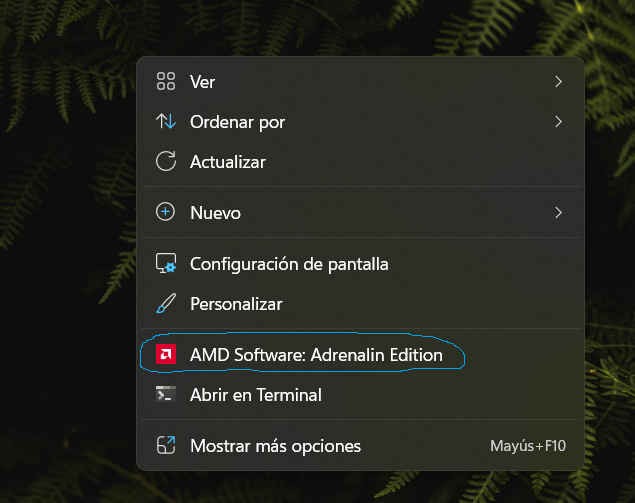This screenshot has height=503, width=635.
Task: Click the grid icon beside Ver
Action: (x=166, y=82)
